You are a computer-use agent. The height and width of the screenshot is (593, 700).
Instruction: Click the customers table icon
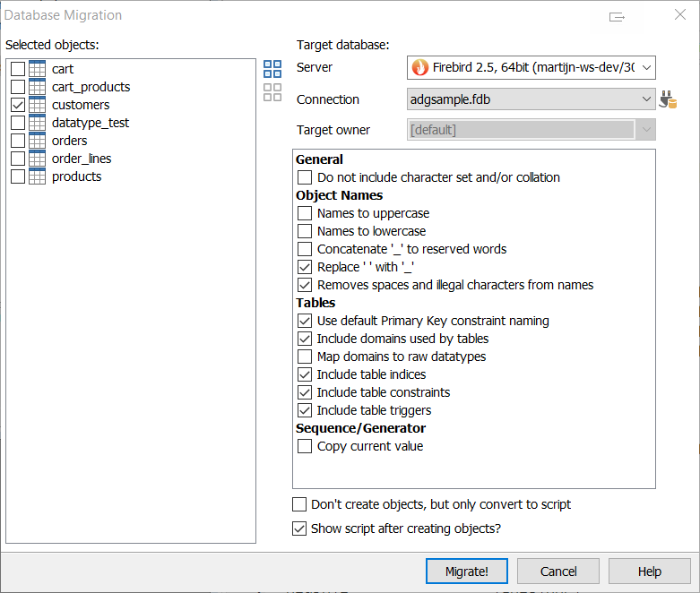point(38,105)
